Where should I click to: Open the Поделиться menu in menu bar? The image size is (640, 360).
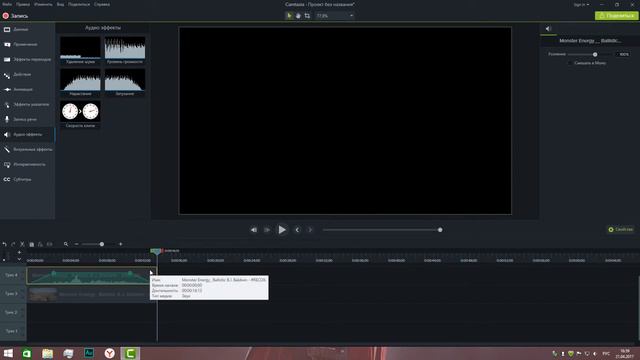pyautogui.click(x=79, y=4)
